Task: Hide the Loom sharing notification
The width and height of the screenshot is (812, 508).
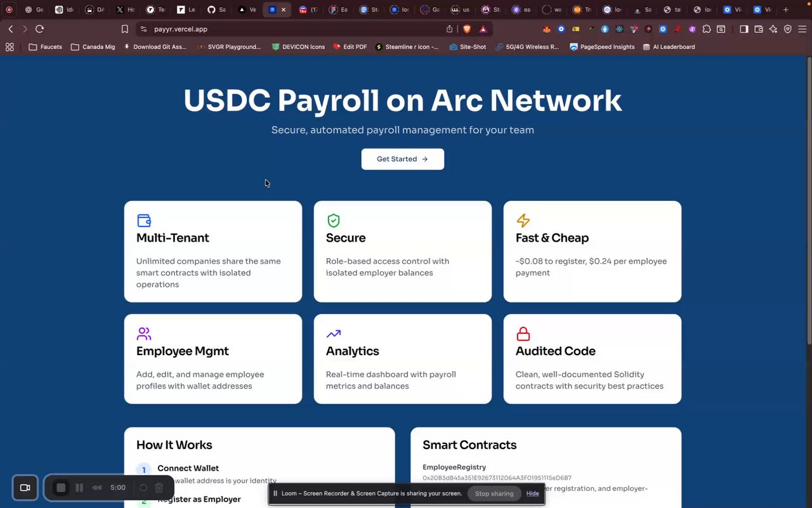Action: (x=532, y=493)
